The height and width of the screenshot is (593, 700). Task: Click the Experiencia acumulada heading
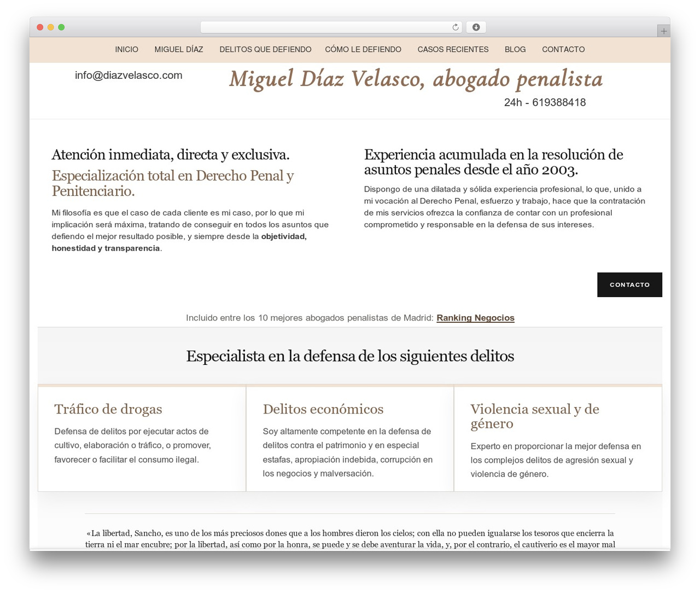493,162
